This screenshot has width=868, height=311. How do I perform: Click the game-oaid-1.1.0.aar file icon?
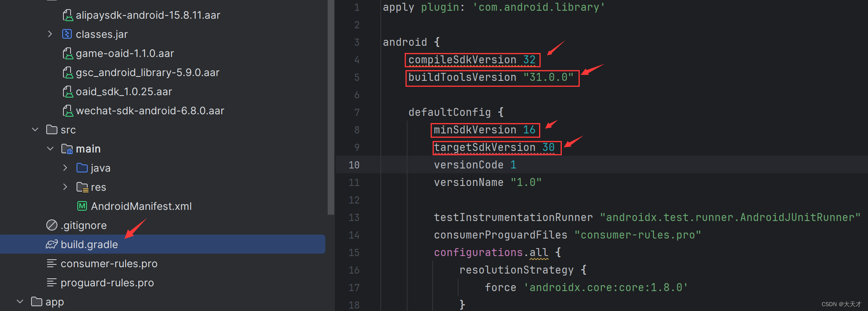click(68, 53)
